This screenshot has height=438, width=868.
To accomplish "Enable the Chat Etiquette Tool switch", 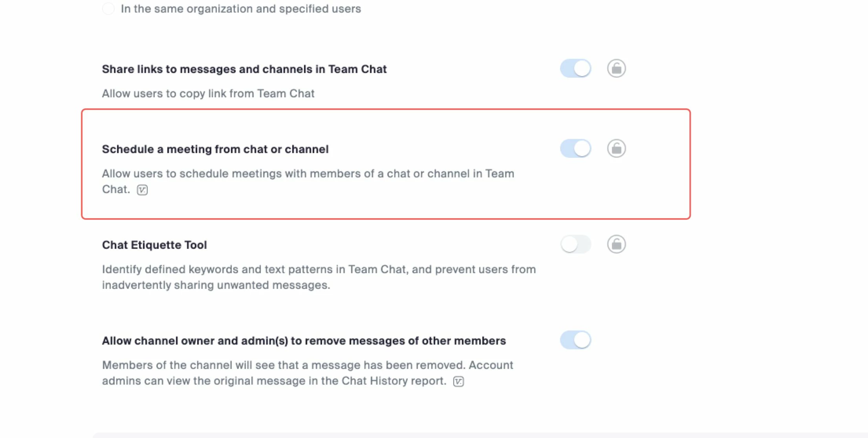I will pos(575,245).
